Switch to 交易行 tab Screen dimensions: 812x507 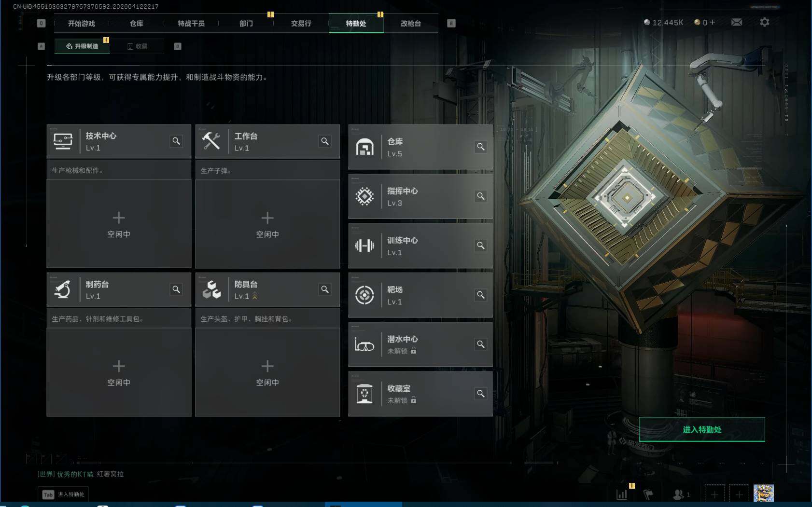click(x=301, y=23)
